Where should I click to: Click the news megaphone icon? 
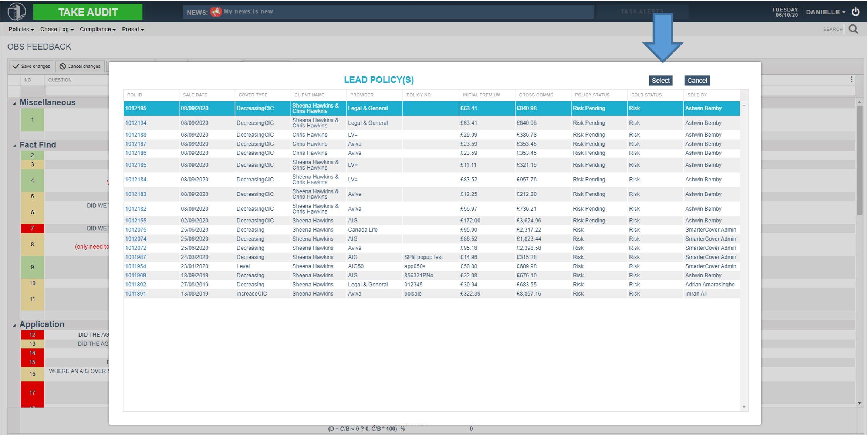[216, 12]
